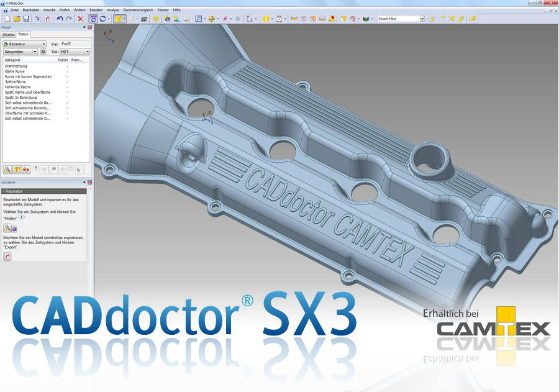Undo the last action
The width and height of the screenshot is (559, 392).
(60, 19)
